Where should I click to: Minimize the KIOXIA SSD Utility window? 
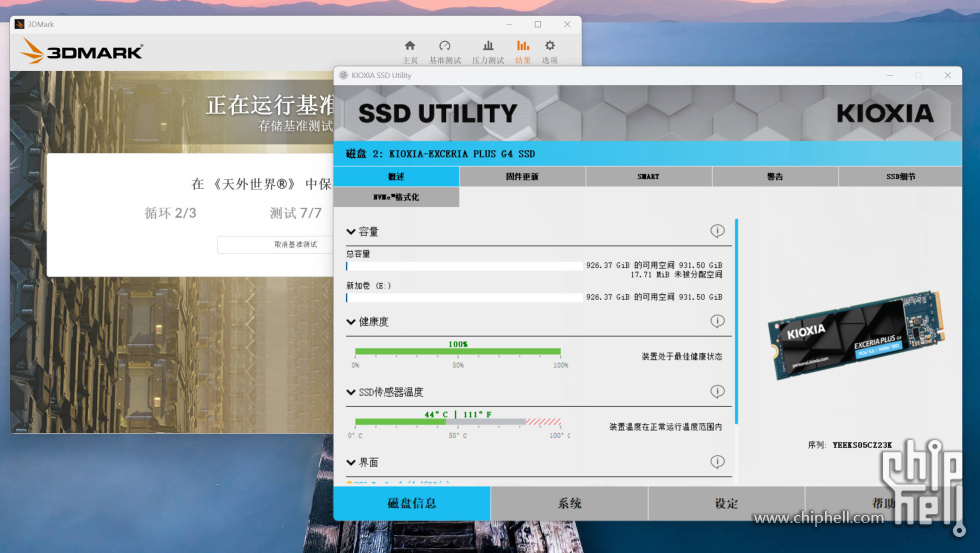pyautogui.click(x=889, y=75)
